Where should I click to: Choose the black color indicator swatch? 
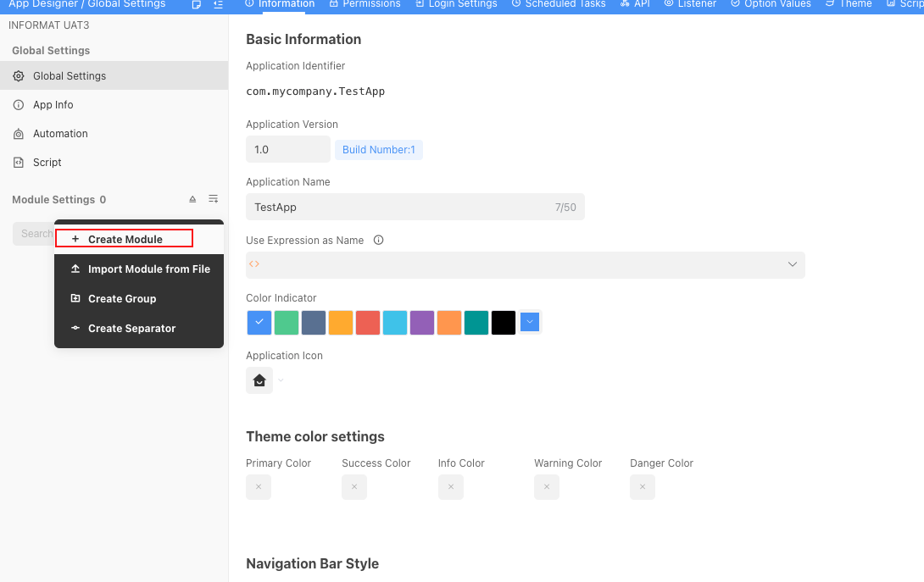pyautogui.click(x=504, y=323)
